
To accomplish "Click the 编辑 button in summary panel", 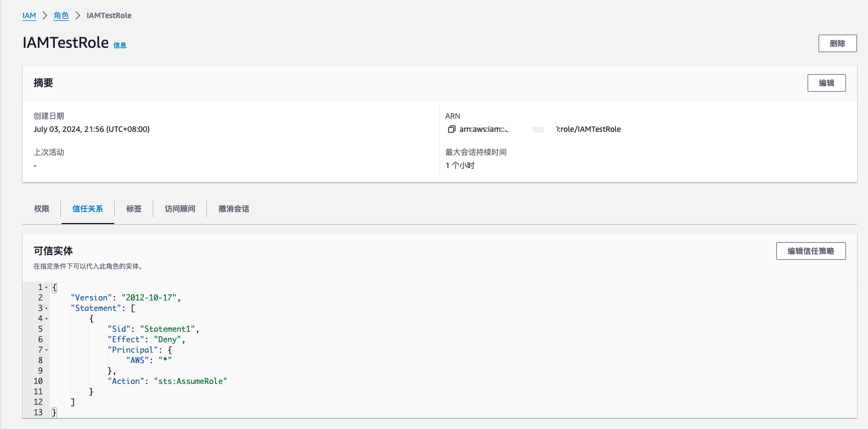I will (826, 83).
